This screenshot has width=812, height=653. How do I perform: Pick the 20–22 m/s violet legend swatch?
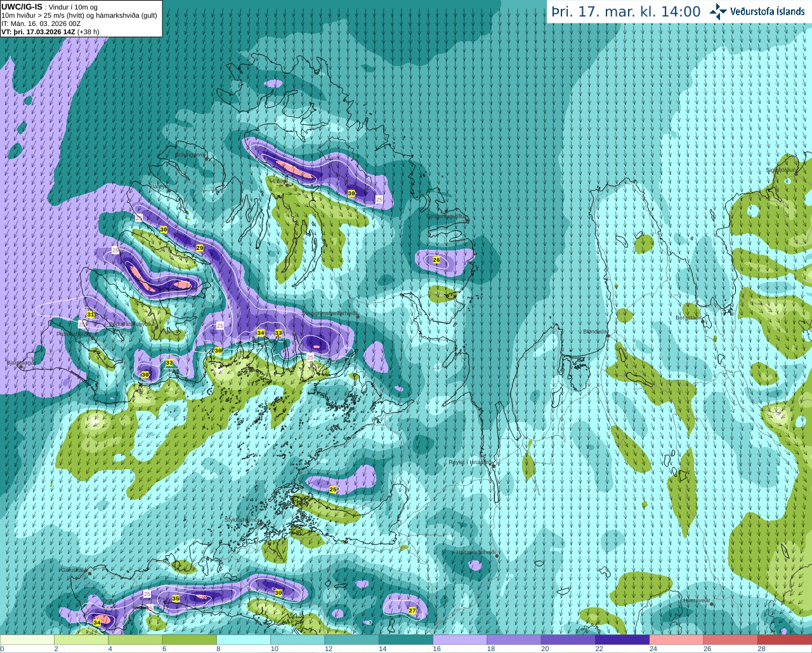click(568, 640)
